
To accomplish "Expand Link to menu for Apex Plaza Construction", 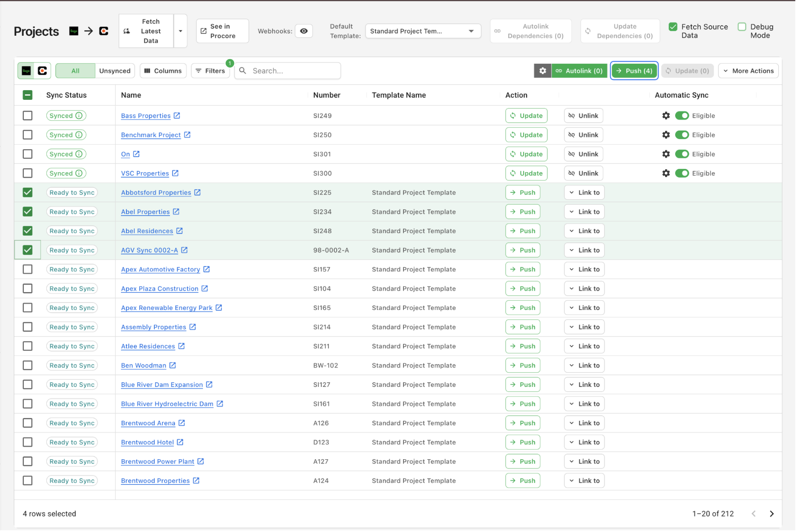I will point(584,288).
